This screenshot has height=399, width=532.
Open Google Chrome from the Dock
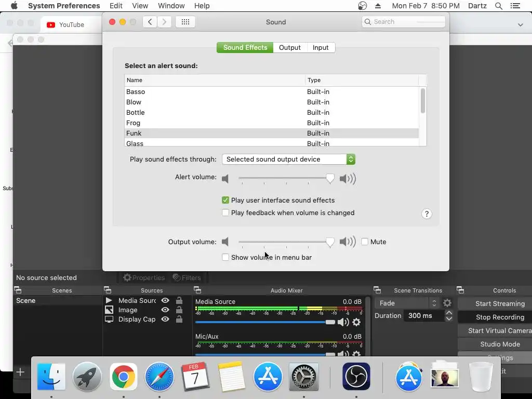124,377
